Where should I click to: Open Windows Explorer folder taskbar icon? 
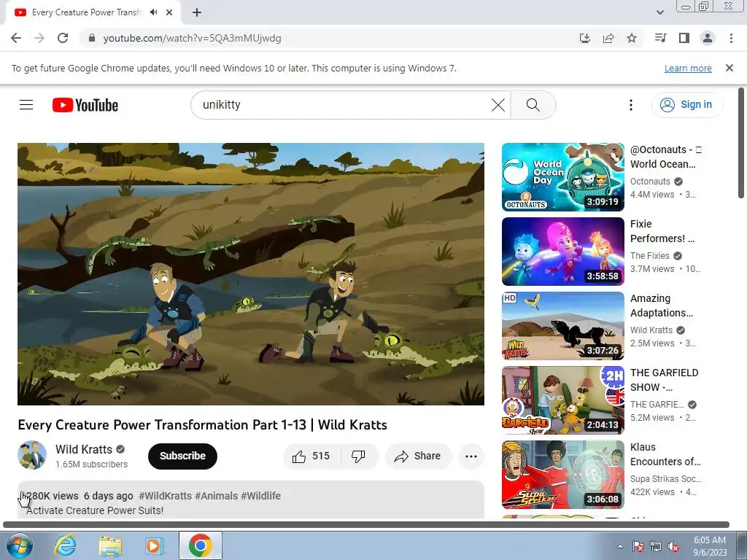(110, 545)
